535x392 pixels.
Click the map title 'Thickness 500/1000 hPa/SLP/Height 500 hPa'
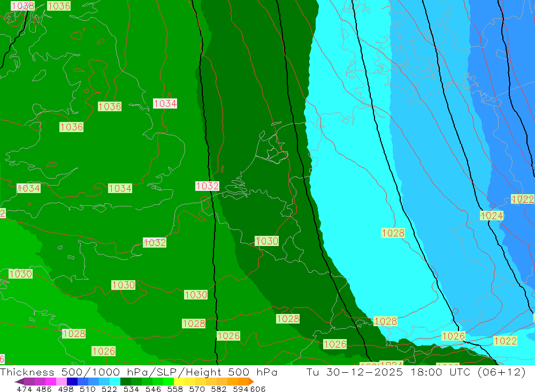pos(139,372)
